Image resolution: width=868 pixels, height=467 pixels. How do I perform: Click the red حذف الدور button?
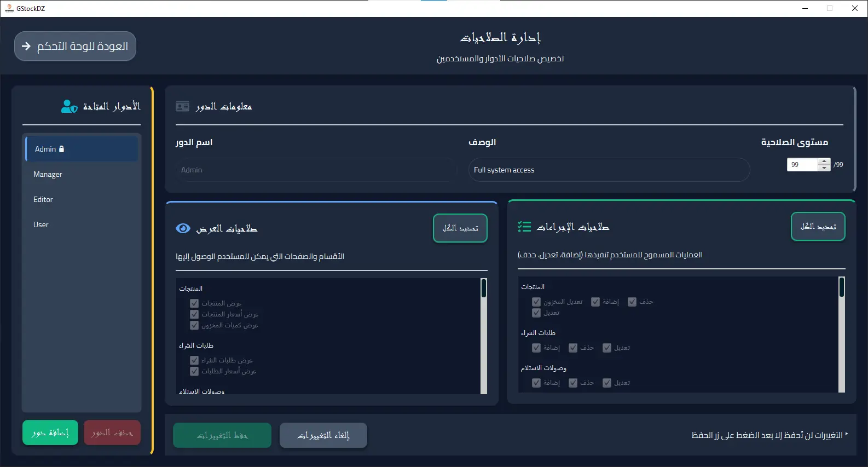click(112, 433)
